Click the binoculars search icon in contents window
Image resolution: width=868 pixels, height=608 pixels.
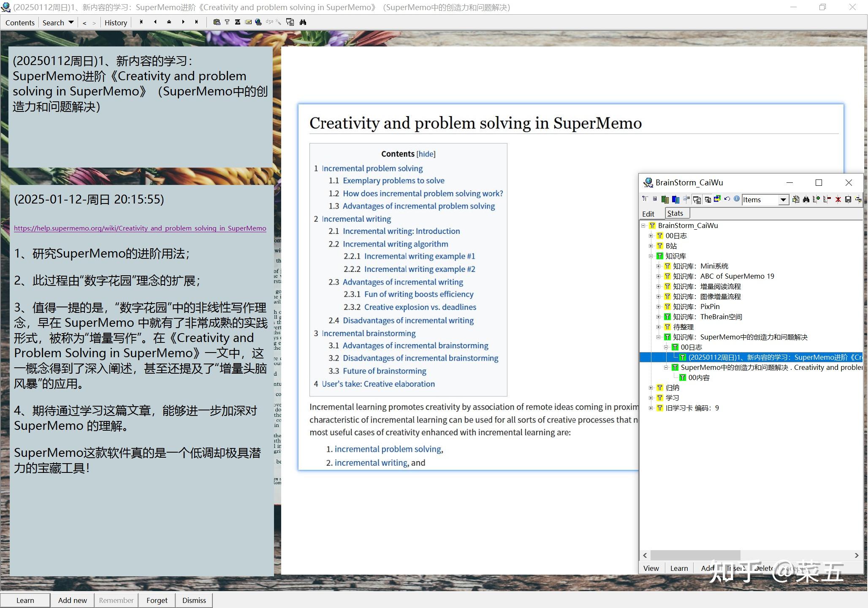click(806, 199)
